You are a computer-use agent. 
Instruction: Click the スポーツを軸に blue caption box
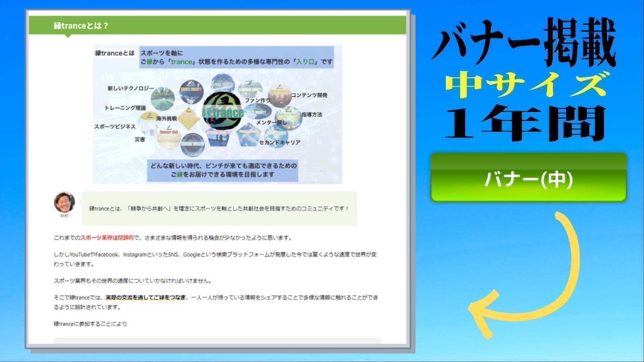(236, 57)
